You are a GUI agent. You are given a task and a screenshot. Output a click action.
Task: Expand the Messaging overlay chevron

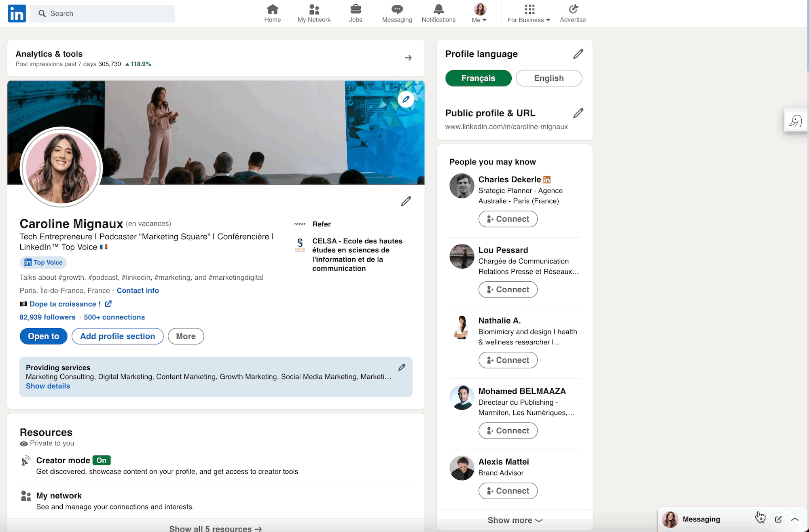pos(795,519)
